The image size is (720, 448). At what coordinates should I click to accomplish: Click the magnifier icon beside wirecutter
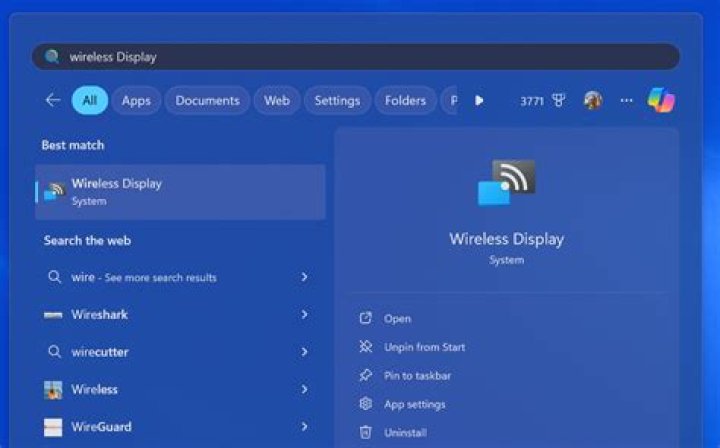[55, 352]
